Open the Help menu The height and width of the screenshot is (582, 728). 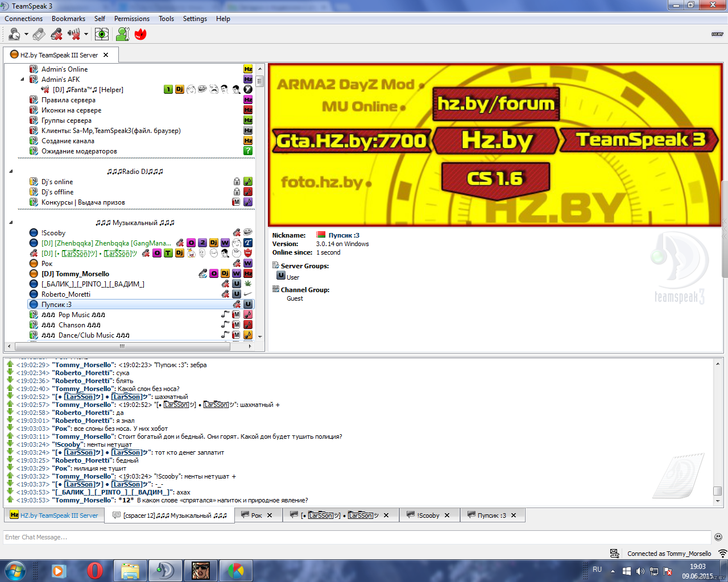223,19
